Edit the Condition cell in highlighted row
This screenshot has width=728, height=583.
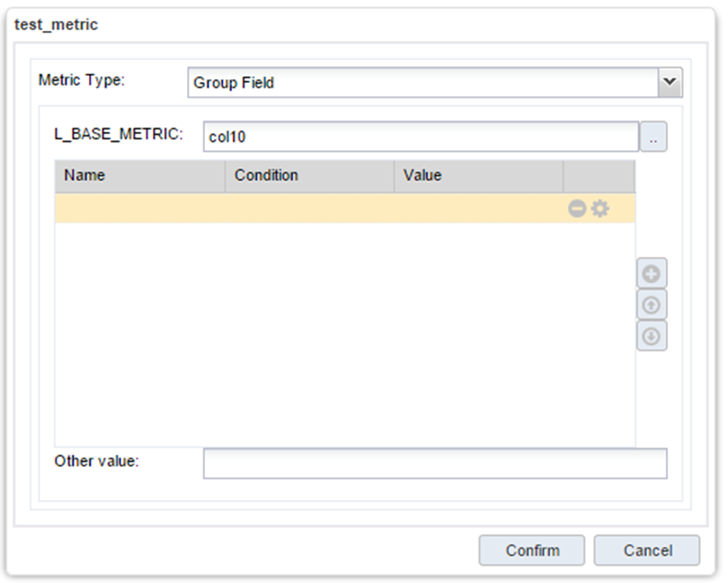coord(309,209)
